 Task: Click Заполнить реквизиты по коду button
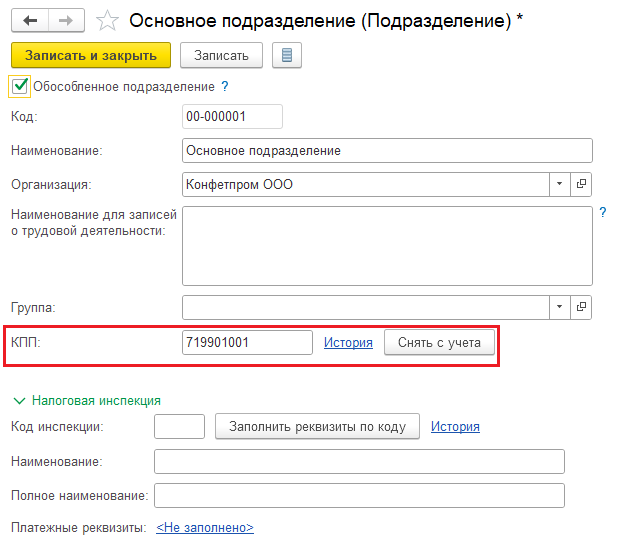pyautogui.click(x=318, y=427)
